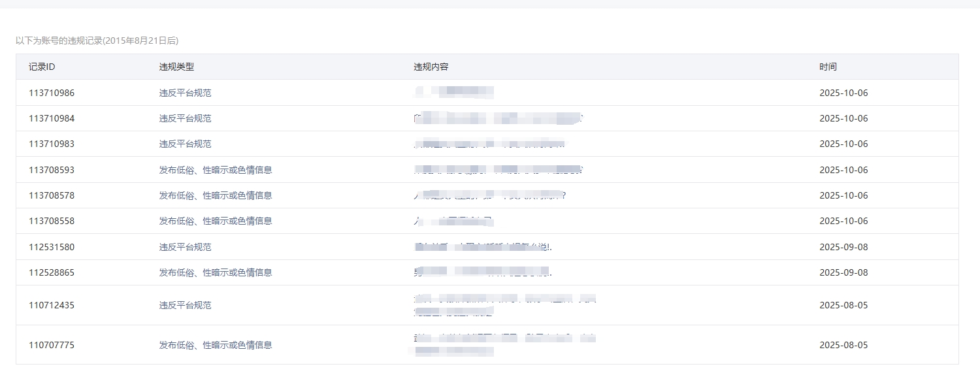Click violation type link for record 113710986
The image size is (980, 390).
(185, 93)
